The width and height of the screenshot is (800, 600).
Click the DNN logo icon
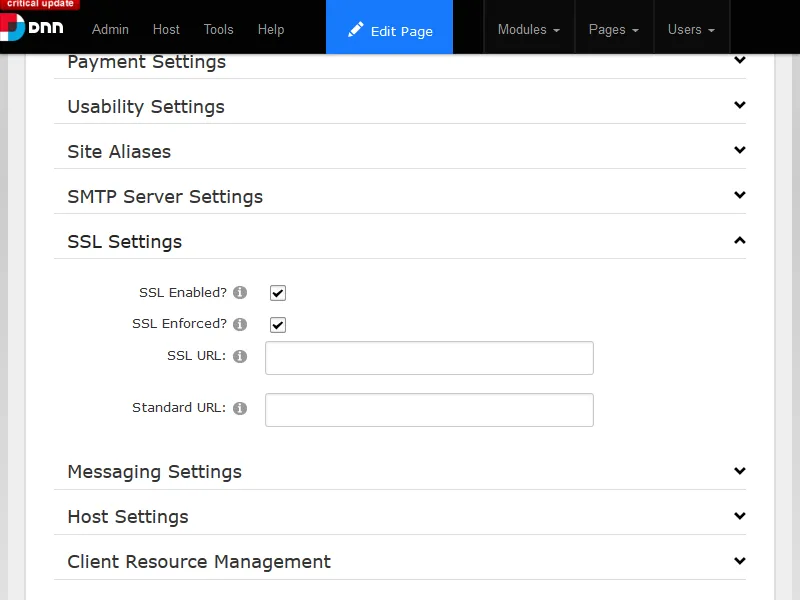click(x=14, y=27)
